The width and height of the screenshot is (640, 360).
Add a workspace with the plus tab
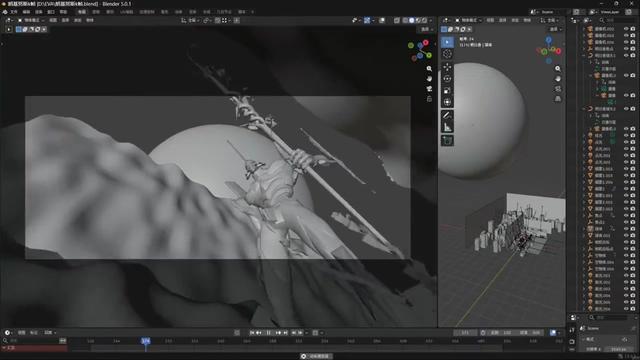(x=252, y=12)
